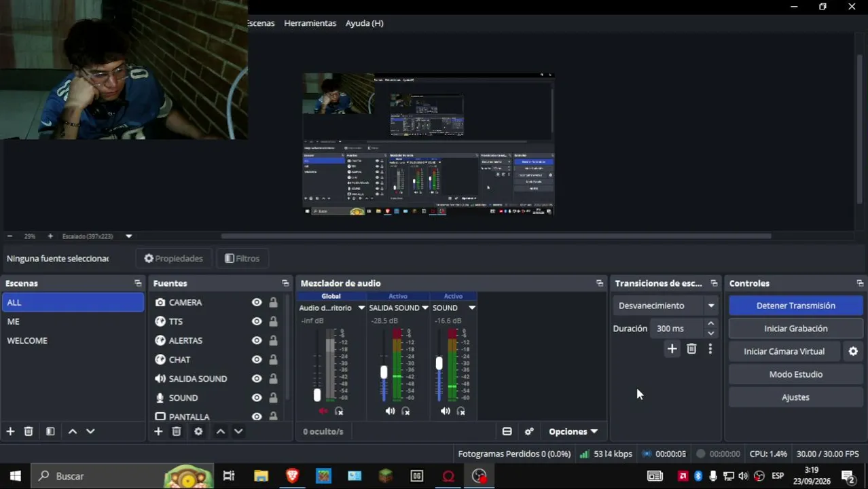Start recording with Iniciar Grabación
868x489 pixels.
pos(795,329)
